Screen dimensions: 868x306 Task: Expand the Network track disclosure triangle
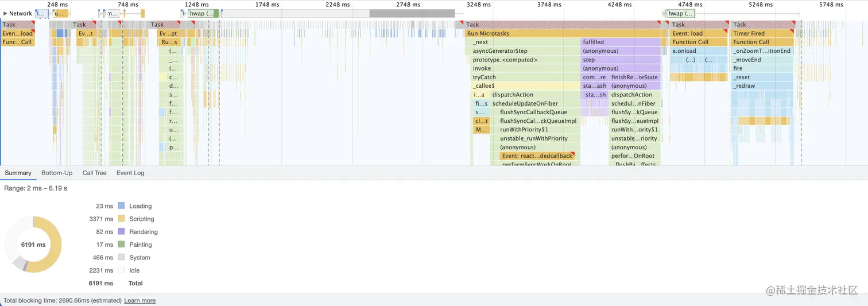click(x=5, y=13)
